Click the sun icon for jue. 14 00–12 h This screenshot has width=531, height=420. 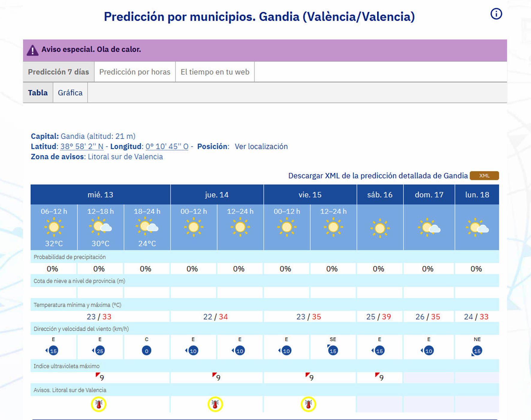pyautogui.click(x=194, y=227)
